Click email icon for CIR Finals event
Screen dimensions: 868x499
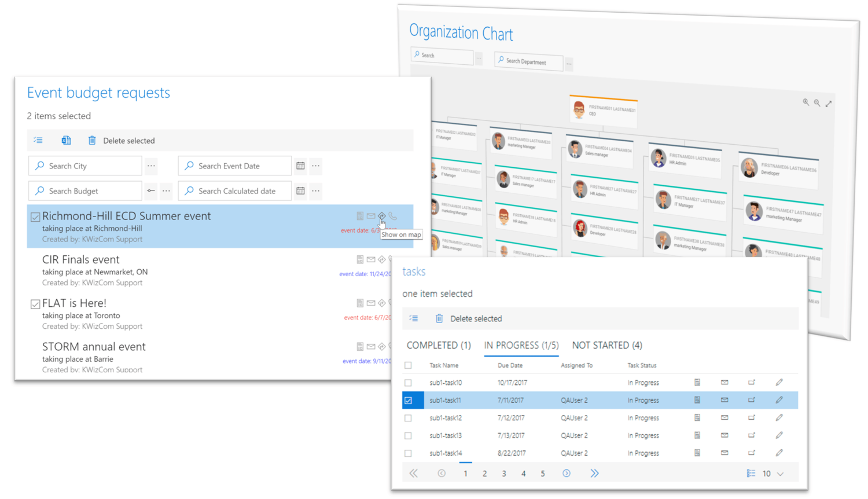[371, 260]
